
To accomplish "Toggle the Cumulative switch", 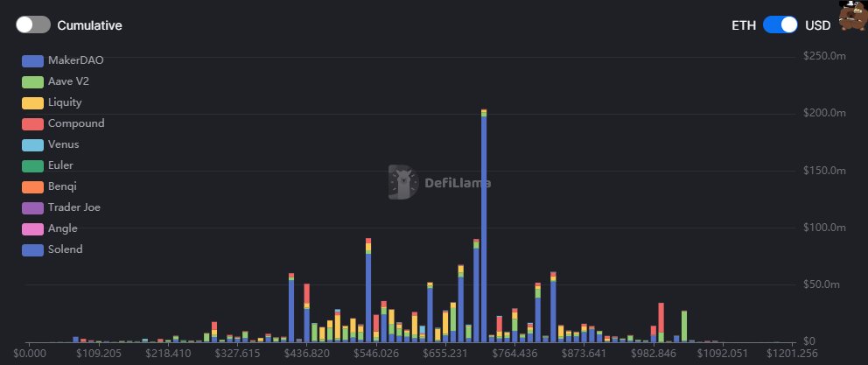I will (x=33, y=25).
